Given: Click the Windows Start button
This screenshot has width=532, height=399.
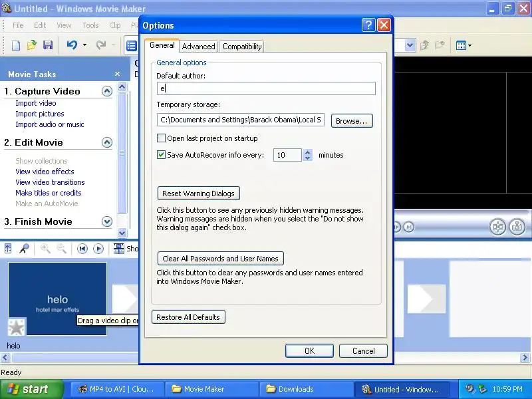Looking at the screenshot, I should point(31,389).
